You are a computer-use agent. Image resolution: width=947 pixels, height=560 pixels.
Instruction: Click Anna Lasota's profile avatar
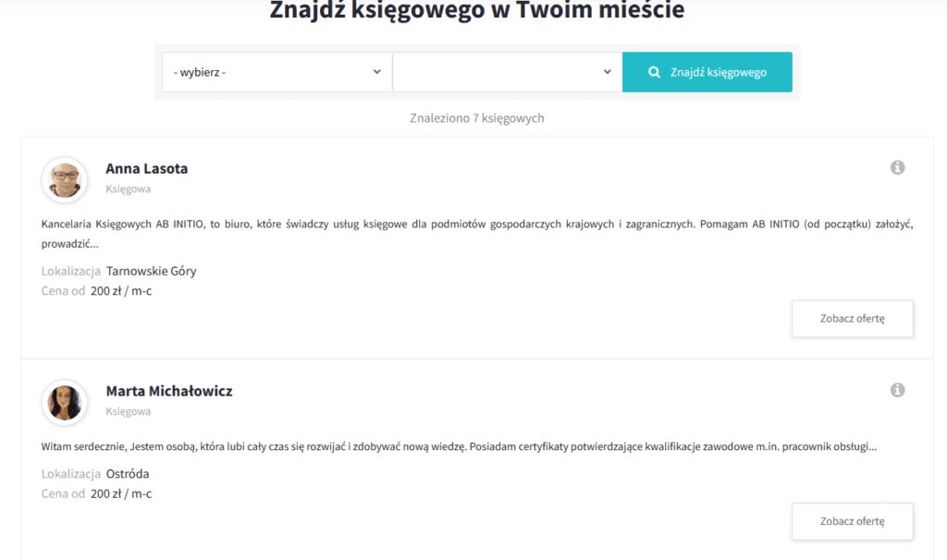65,179
